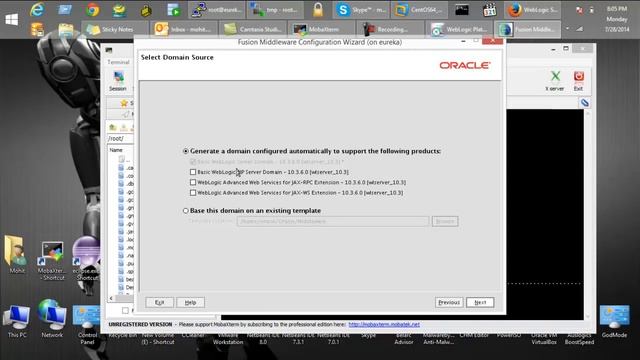
Task: Open This PC desktop icon
Action: [x=17, y=322]
